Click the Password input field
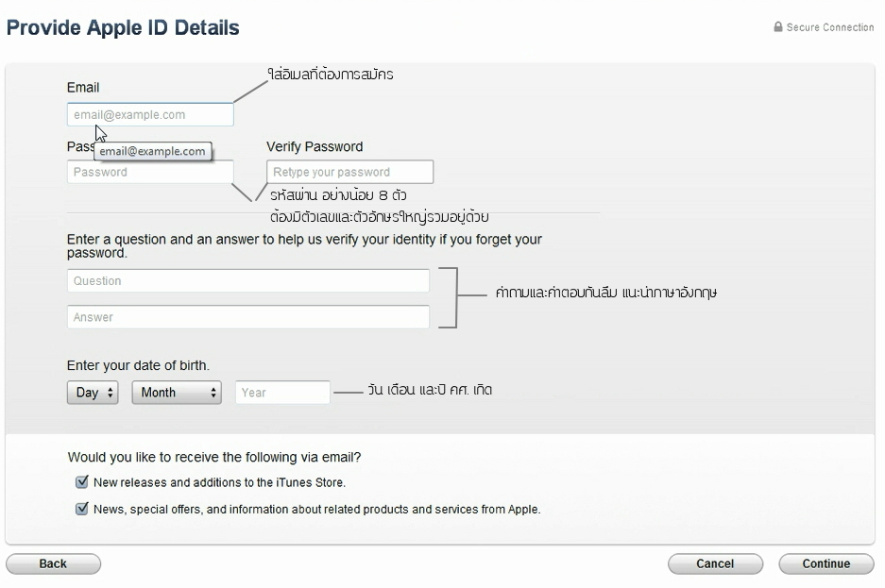This screenshot has height=588, width=885. point(150,172)
